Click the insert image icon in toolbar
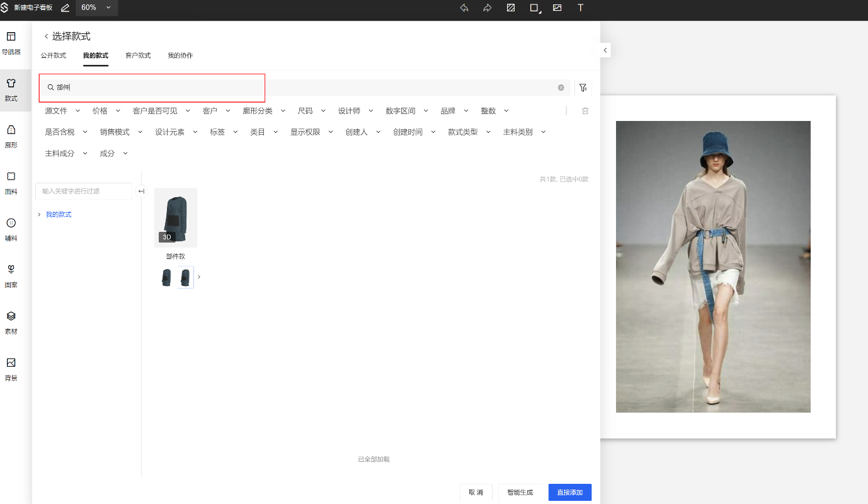Viewport: 868px width, 504px height. (557, 8)
